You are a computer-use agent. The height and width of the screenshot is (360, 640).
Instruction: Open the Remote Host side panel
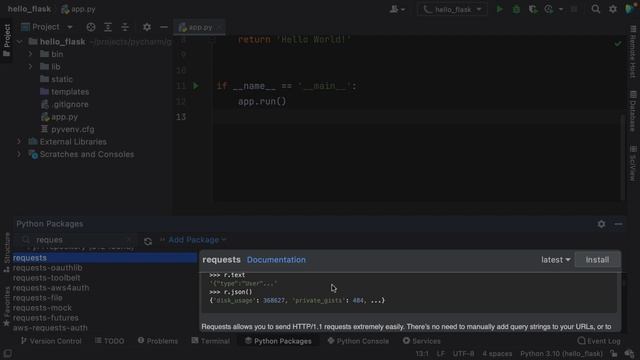pyautogui.click(x=633, y=51)
